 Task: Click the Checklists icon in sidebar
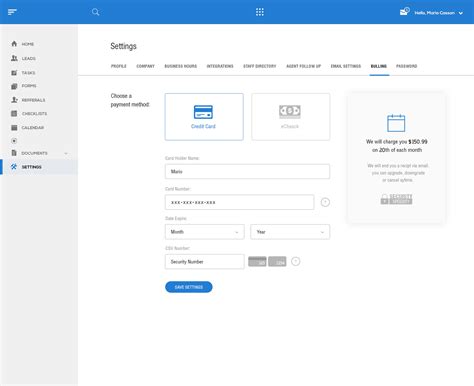[14, 113]
